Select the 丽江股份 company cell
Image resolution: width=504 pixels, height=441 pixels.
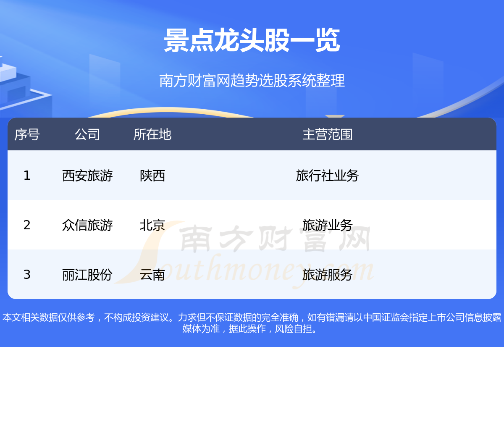click(87, 274)
